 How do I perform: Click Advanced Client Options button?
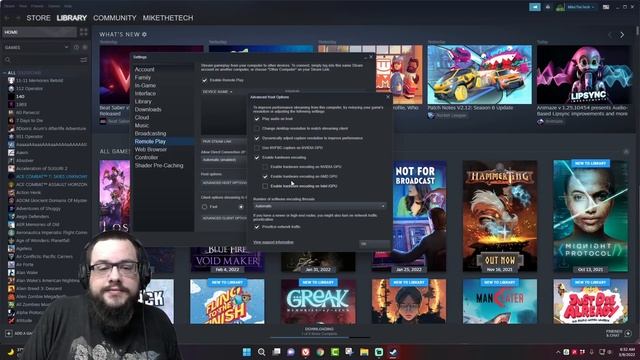[x=224, y=218]
